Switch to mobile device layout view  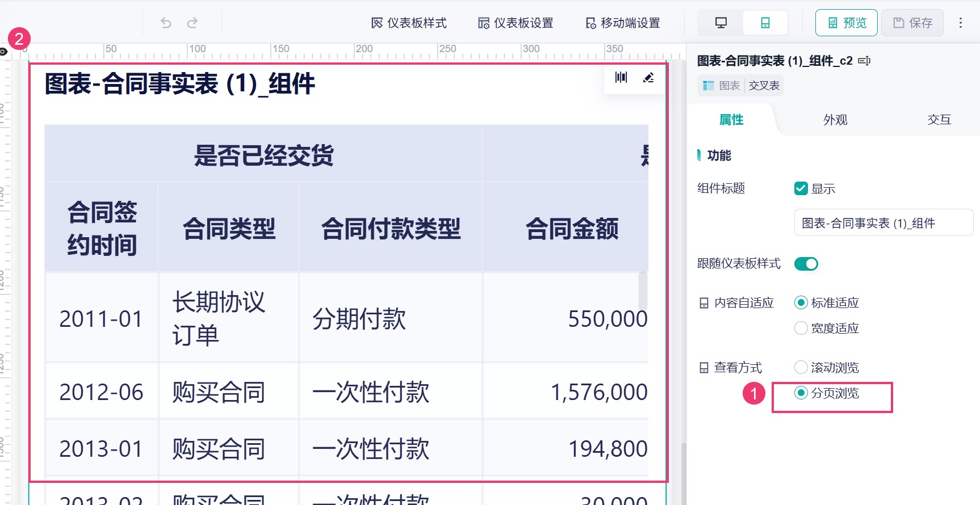765,23
